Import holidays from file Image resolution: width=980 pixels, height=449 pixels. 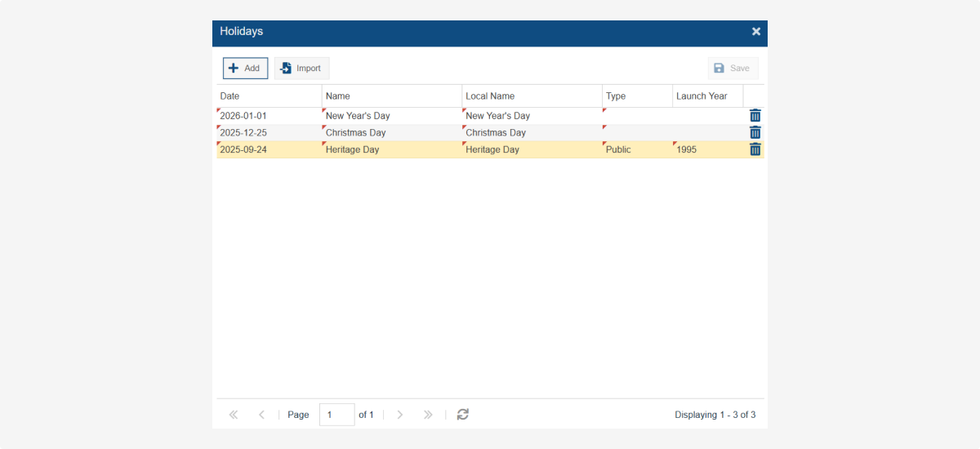[301, 69]
